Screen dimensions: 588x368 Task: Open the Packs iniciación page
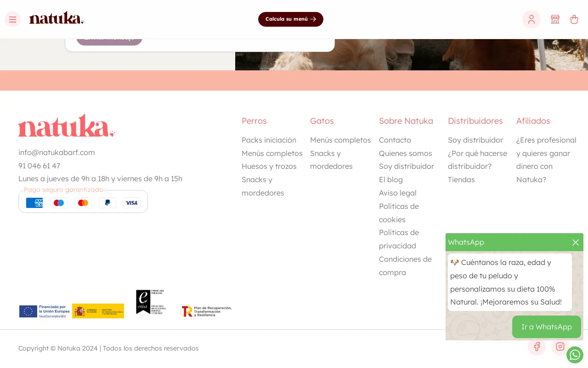pyautogui.click(x=269, y=140)
